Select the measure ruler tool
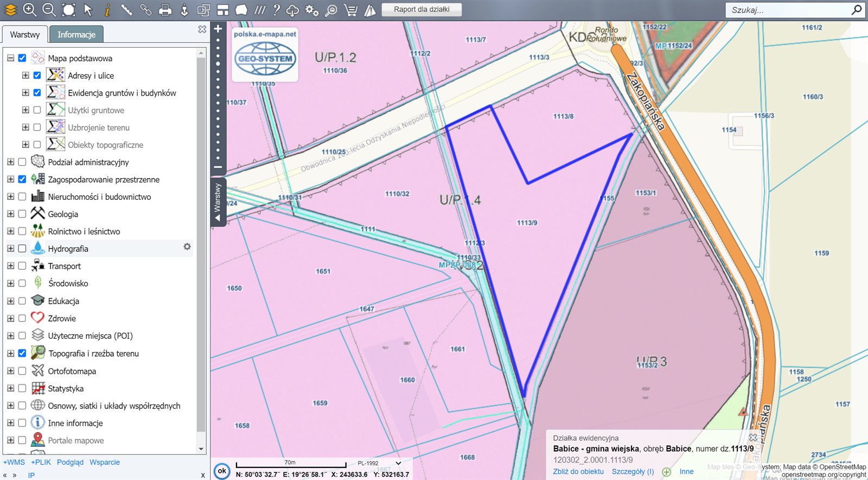The width and height of the screenshot is (868, 480). [126, 10]
